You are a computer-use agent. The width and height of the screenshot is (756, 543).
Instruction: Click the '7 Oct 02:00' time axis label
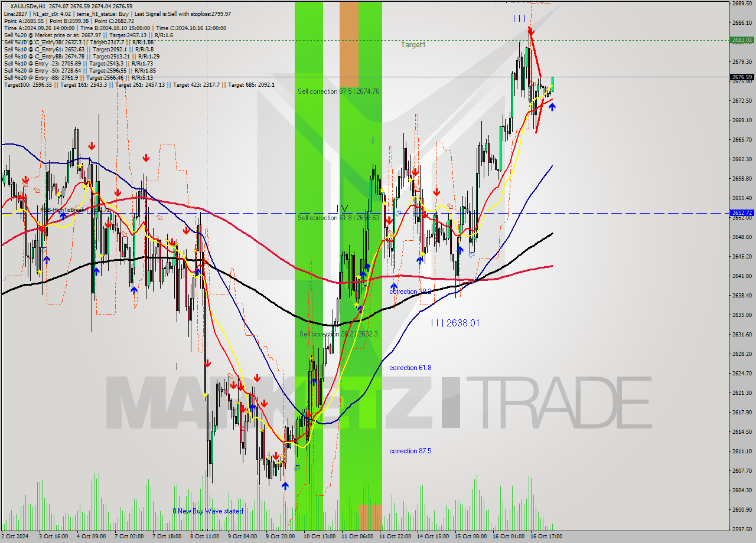click(x=128, y=537)
